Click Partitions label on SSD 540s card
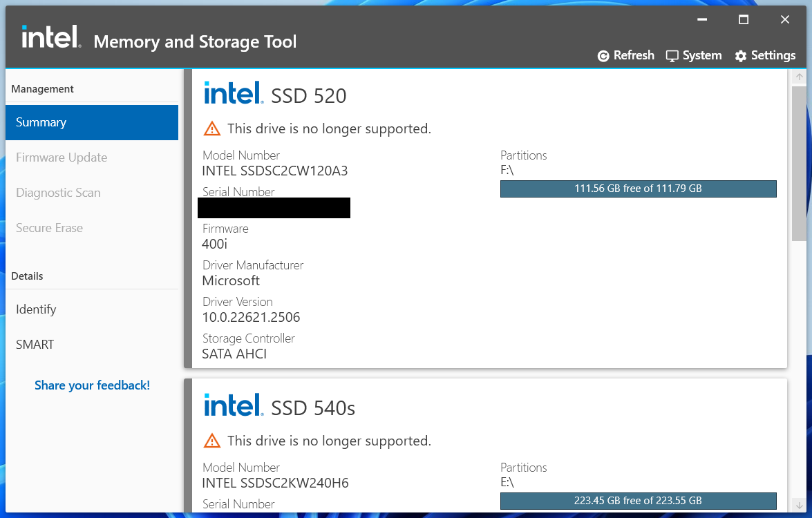The height and width of the screenshot is (518, 812). pos(524,468)
